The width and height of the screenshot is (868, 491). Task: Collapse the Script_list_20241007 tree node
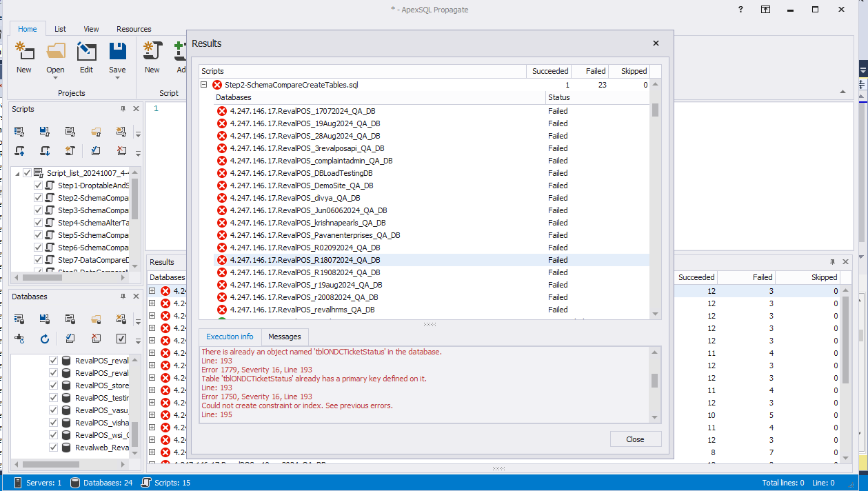17,173
